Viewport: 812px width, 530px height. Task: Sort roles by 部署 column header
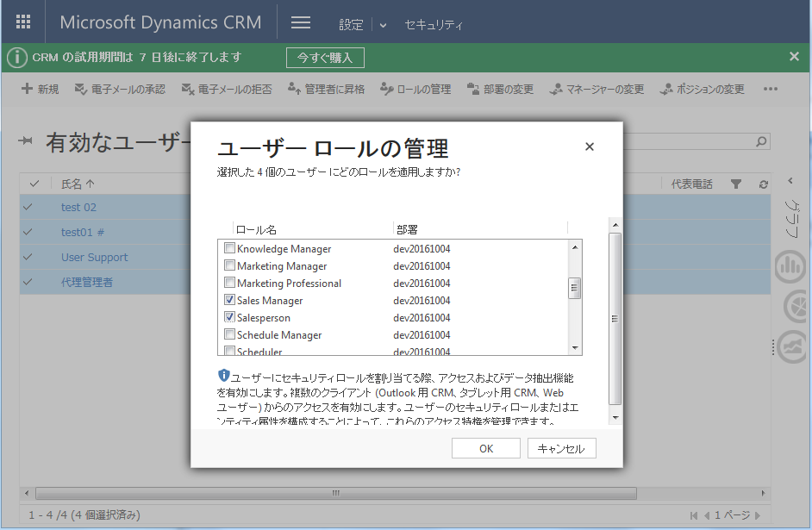(x=407, y=230)
